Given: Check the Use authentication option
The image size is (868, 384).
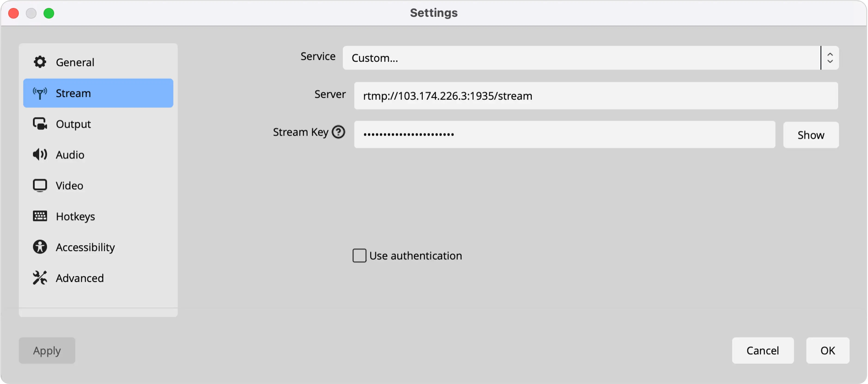Looking at the screenshot, I should pos(359,255).
